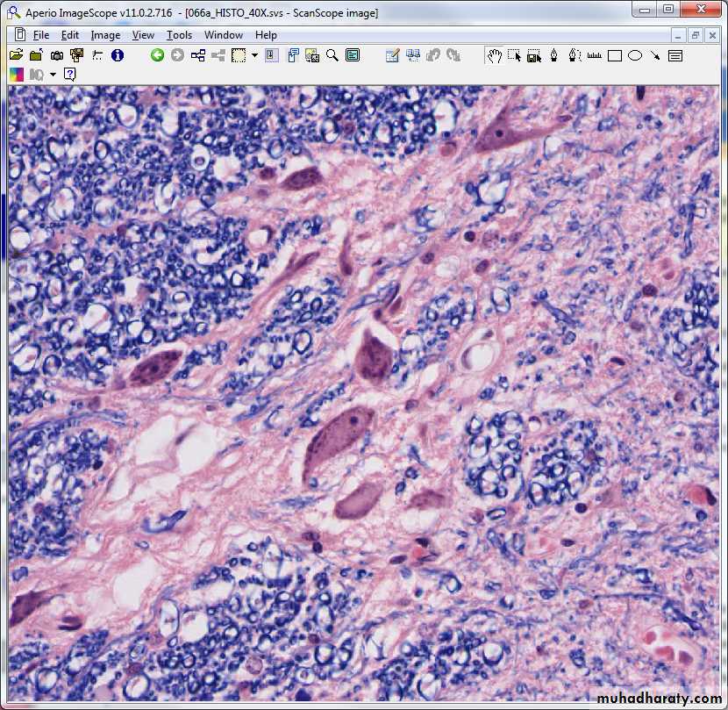Open the image information icon

click(118, 55)
